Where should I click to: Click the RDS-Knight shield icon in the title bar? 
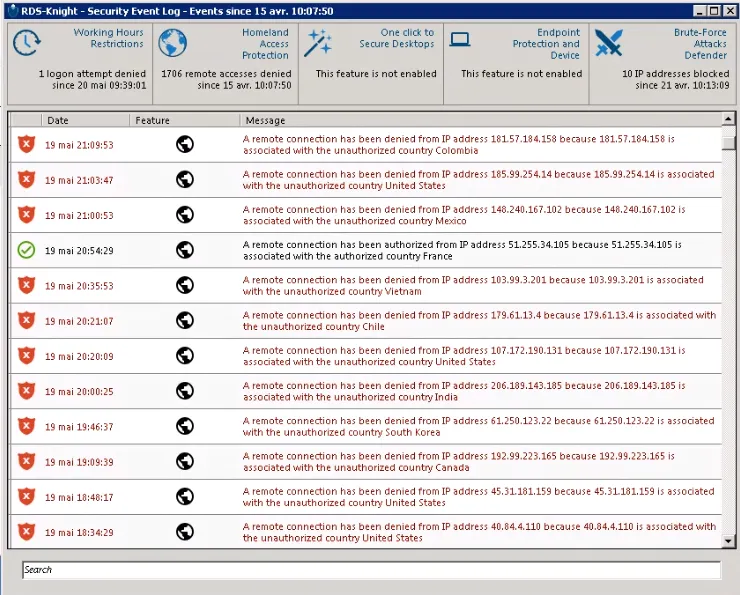pyautogui.click(x=13, y=10)
